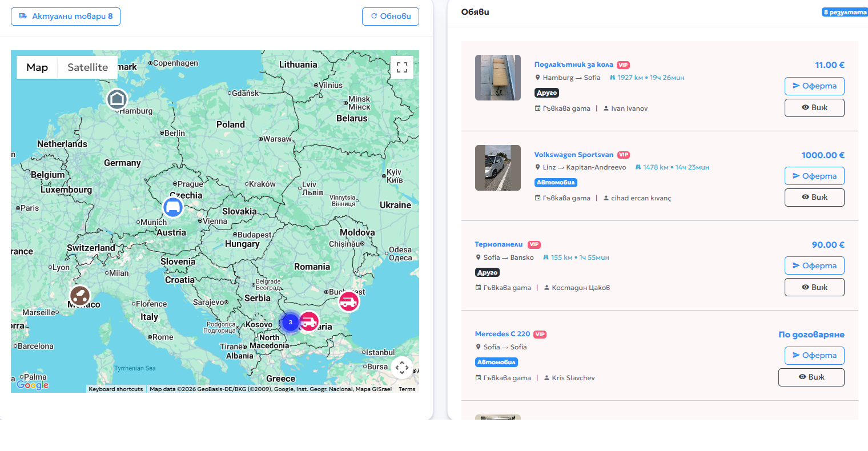This screenshot has width=868, height=451.
Task: Click the Автомобил tag on Volkswagen listing
Action: pyautogui.click(x=556, y=183)
